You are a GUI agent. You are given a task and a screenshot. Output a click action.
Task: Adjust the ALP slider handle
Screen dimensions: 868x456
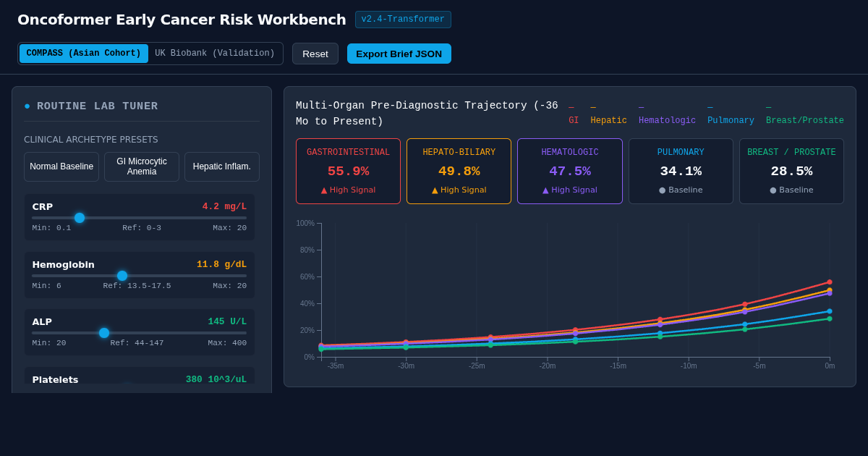[104, 333]
